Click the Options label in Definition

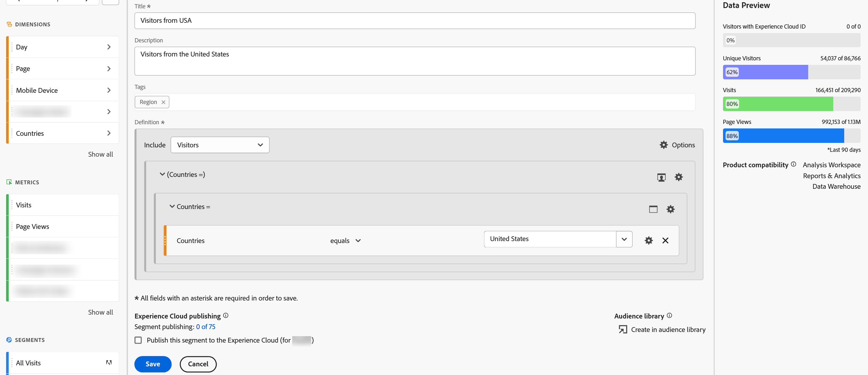pyautogui.click(x=683, y=145)
